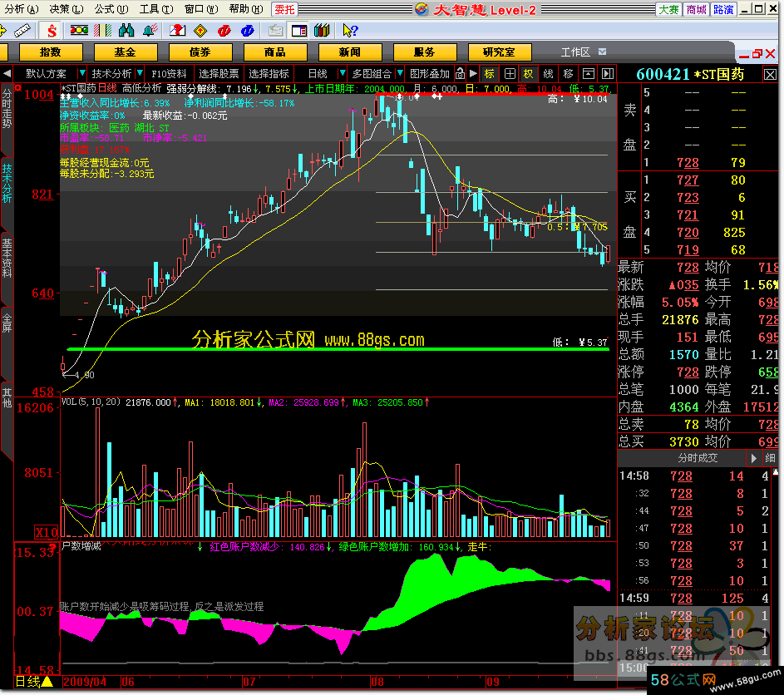Viewport: 784px width, 695px height.
Task: Click the 指数 yellow button
Action: point(51,52)
